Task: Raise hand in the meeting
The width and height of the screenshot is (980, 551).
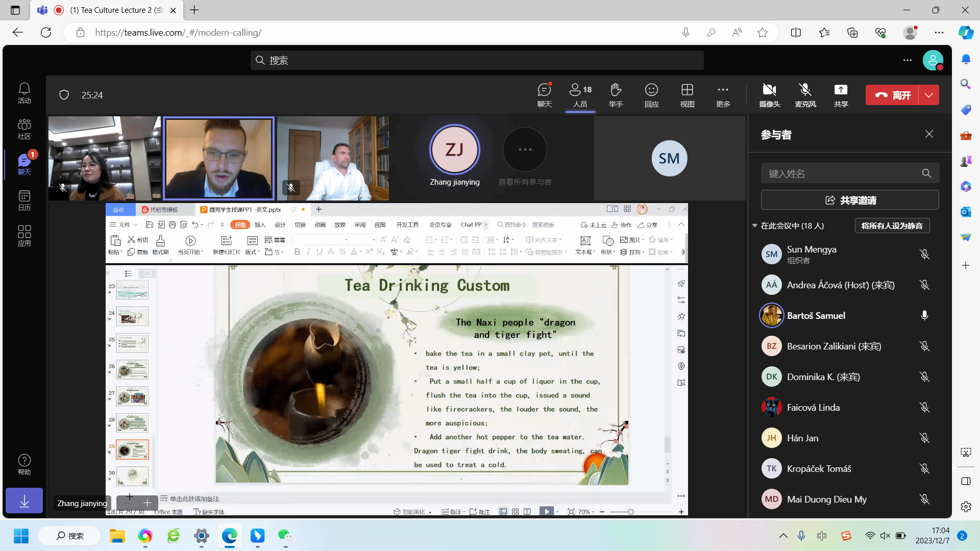Action: point(616,95)
